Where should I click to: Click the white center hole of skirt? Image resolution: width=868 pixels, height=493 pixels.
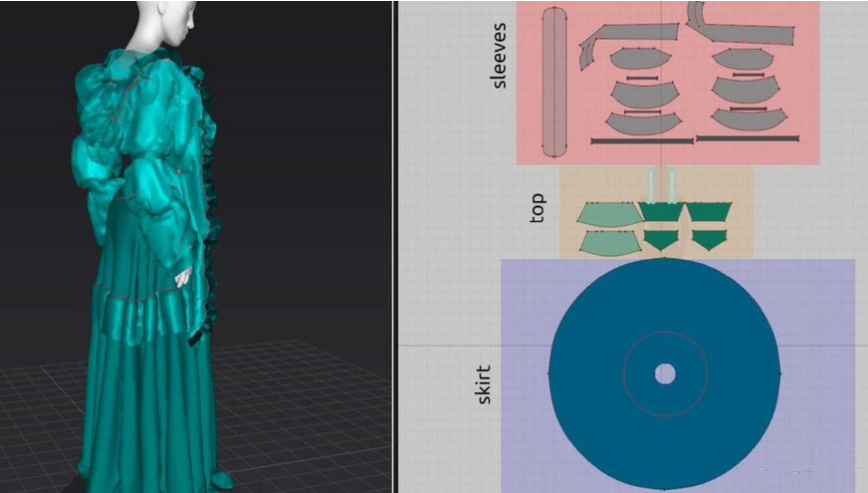(x=665, y=374)
